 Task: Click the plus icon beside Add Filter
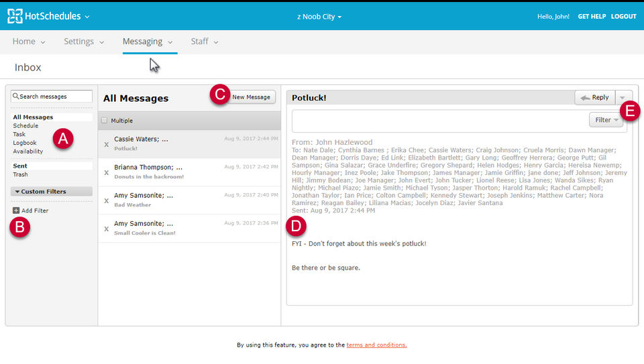coord(16,210)
